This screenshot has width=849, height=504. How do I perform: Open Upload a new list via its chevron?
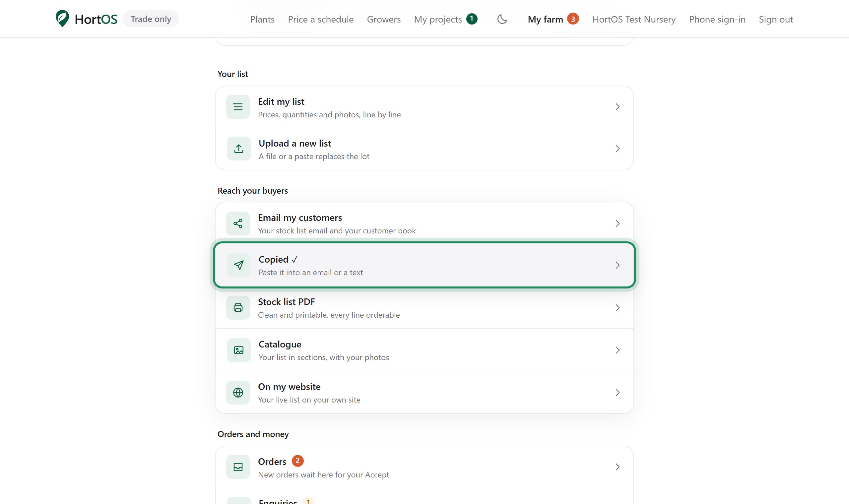[x=618, y=149]
